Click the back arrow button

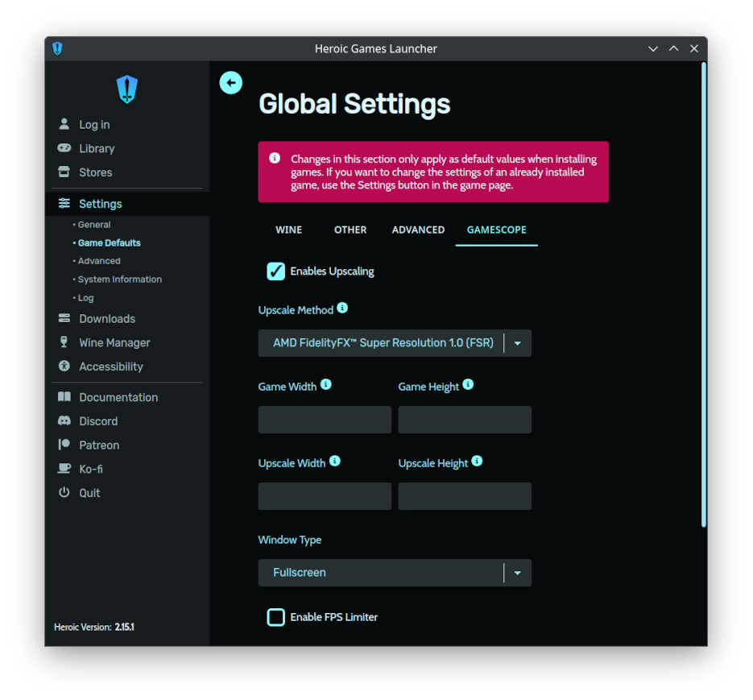230,83
